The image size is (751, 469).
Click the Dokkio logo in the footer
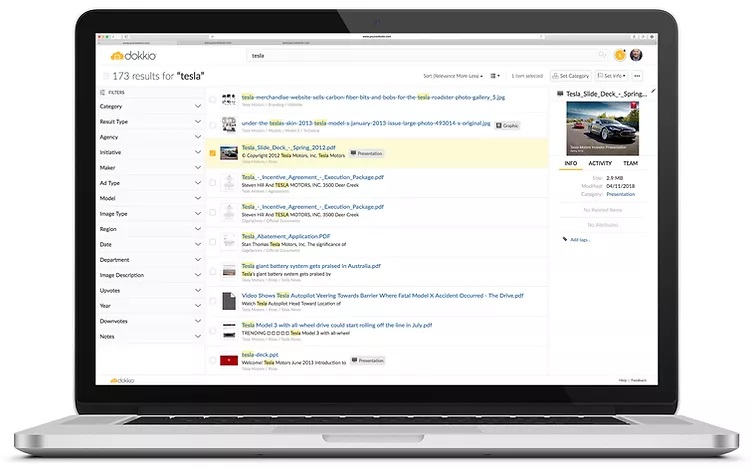click(122, 380)
